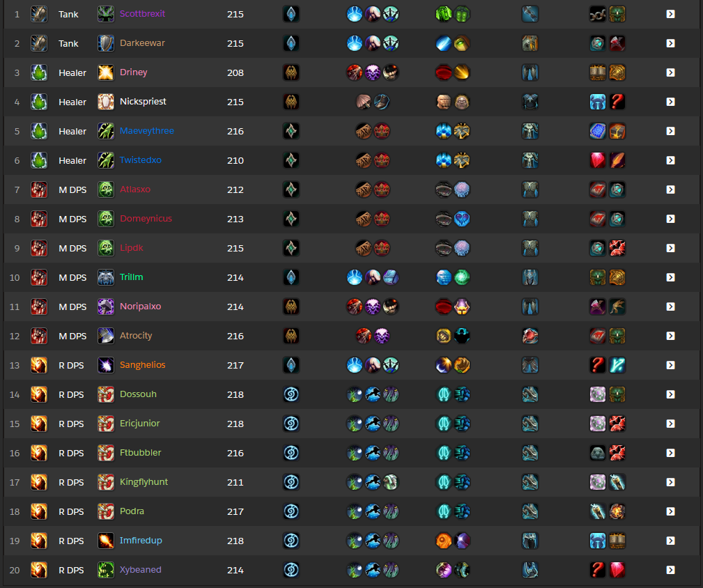Click the Healer role icon for Maeveythree
Viewport: 703px width, 588px height.
tap(39, 131)
